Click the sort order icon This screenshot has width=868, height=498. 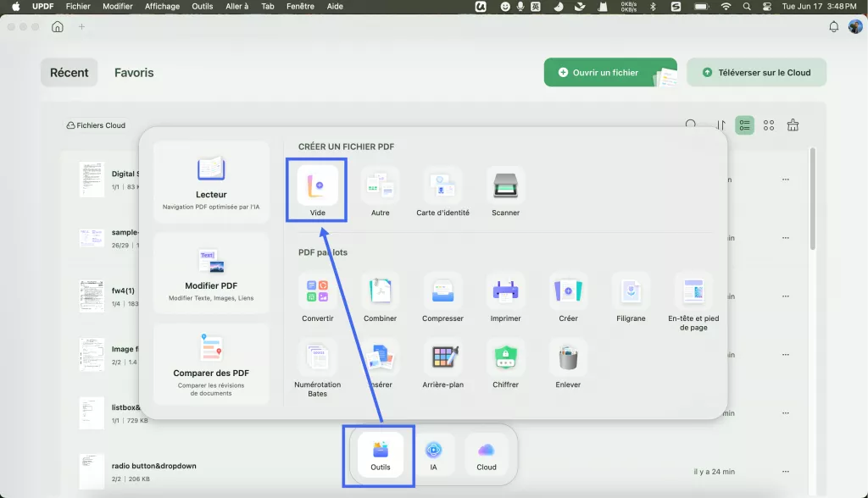click(721, 125)
